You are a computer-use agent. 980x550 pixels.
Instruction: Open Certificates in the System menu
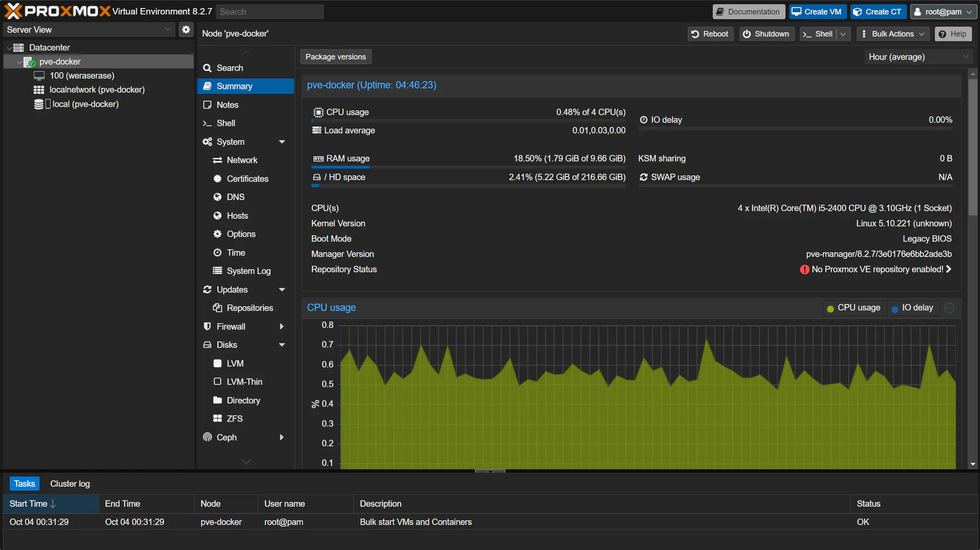coord(247,179)
